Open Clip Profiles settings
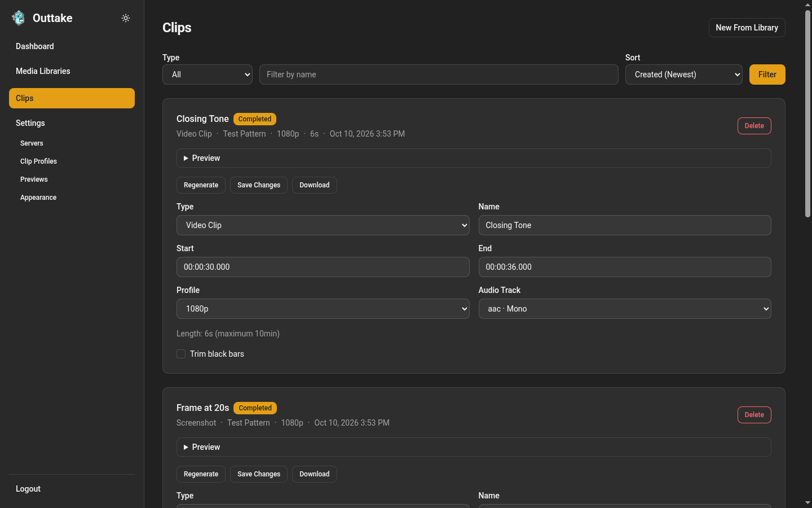The image size is (812, 508). 38,161
